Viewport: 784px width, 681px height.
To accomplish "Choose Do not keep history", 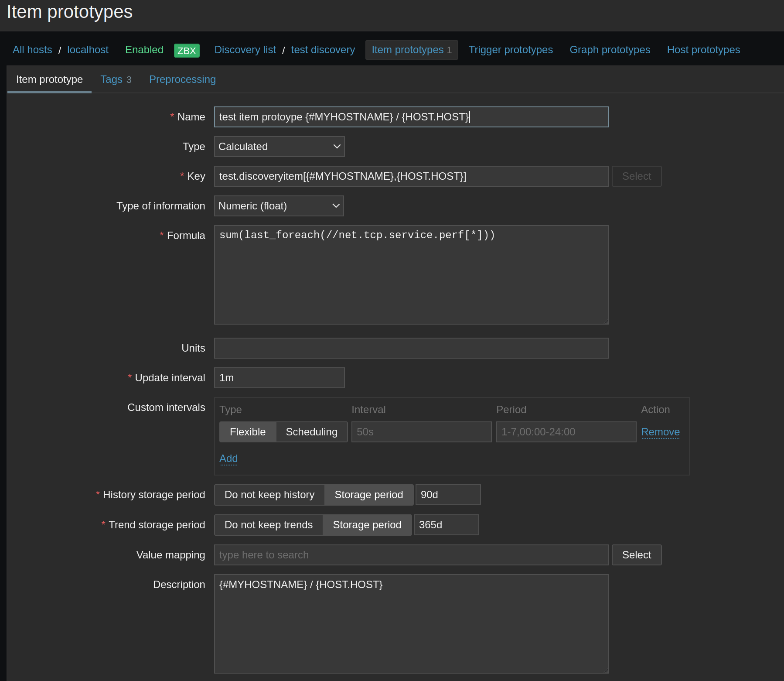I will click(269, 495).
